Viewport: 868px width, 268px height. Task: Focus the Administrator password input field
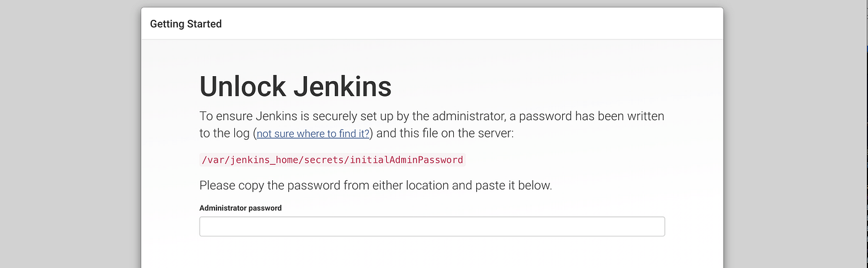[432, 227]
